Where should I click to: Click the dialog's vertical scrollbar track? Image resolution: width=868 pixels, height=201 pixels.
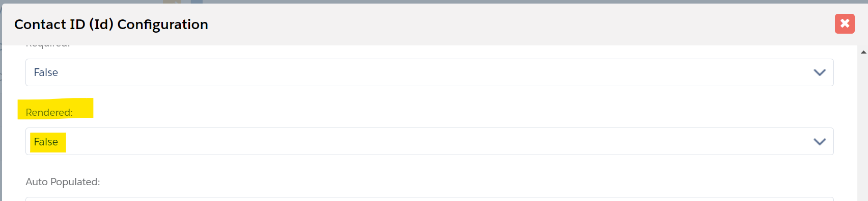pyautogui.click(x=863, y=128)
